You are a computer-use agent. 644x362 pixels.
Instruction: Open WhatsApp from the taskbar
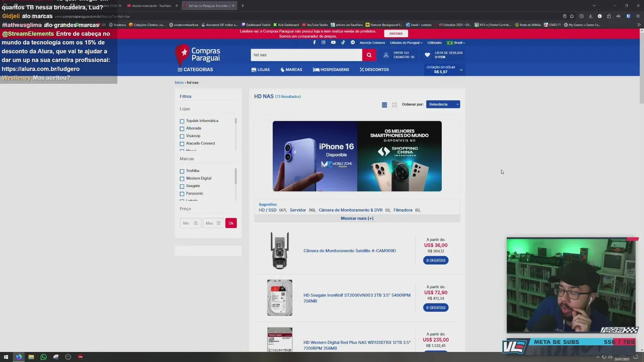point(43,357)
